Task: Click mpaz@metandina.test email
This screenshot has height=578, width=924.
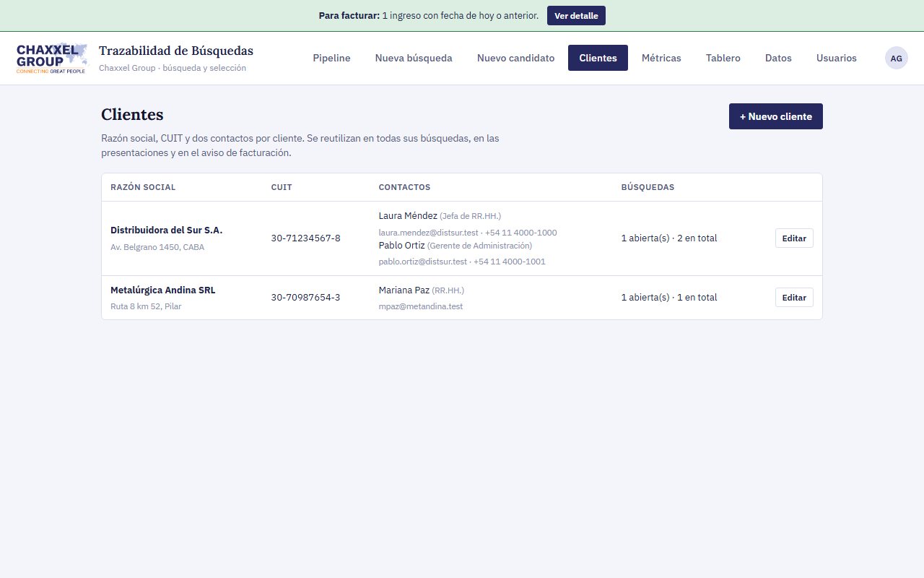Action: click(421, 306)
